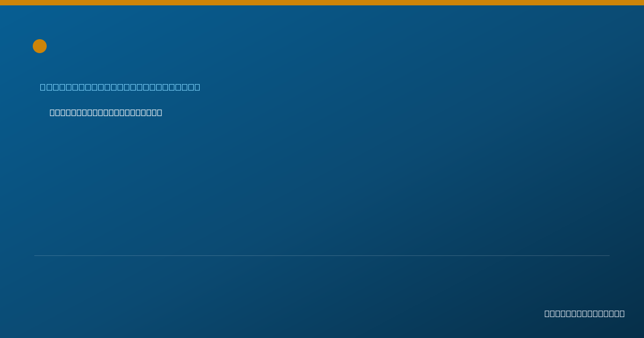Click the middle of the blue heading line

[120, 87]
